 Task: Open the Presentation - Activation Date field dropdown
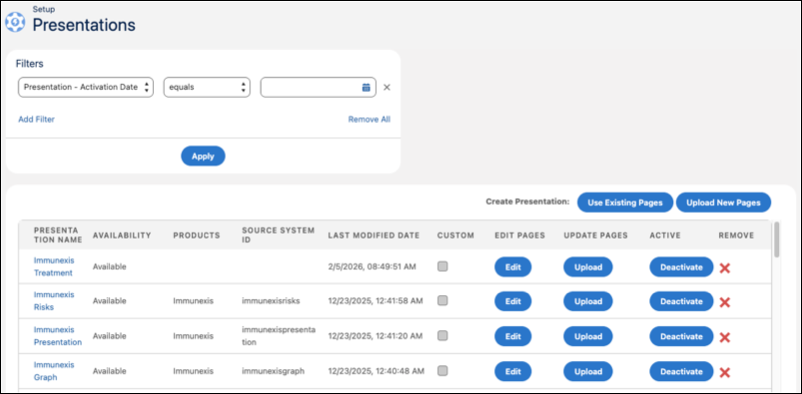[86, 87]
